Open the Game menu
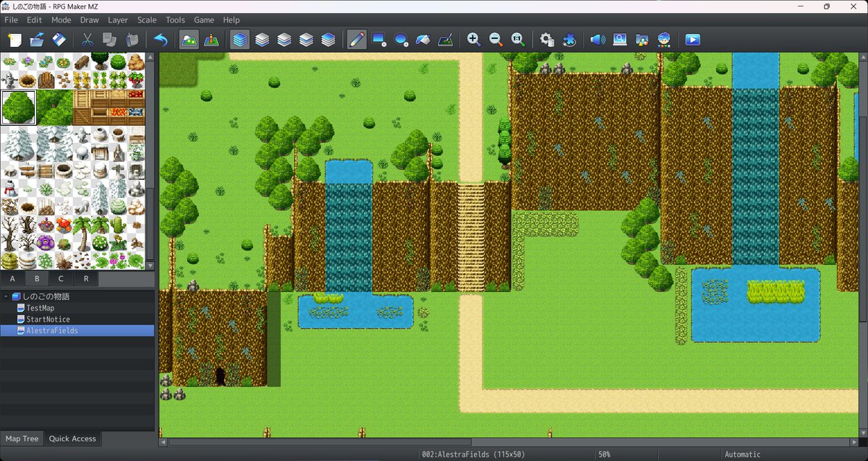 [204, 20]
